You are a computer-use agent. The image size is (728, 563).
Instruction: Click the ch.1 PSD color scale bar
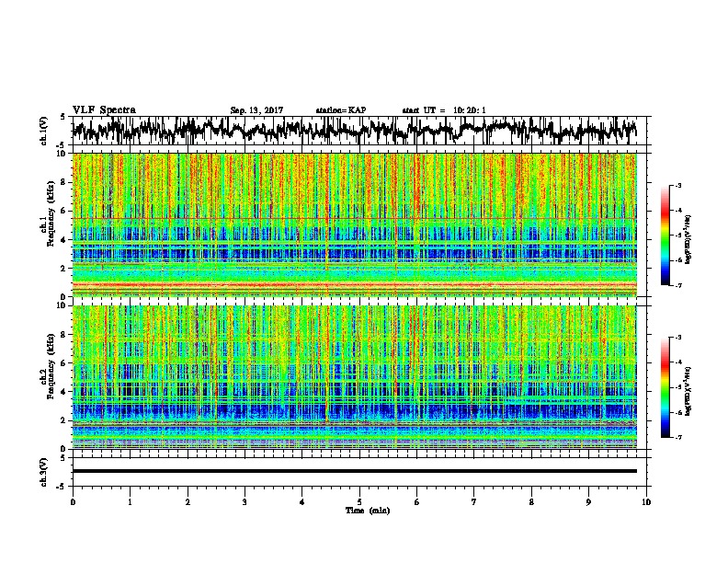pos(665,236)
